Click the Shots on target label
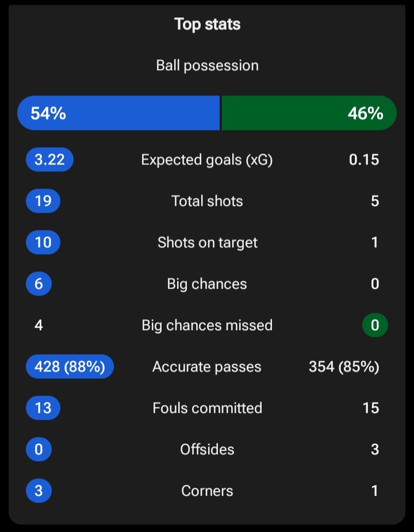 coord(207,243)
